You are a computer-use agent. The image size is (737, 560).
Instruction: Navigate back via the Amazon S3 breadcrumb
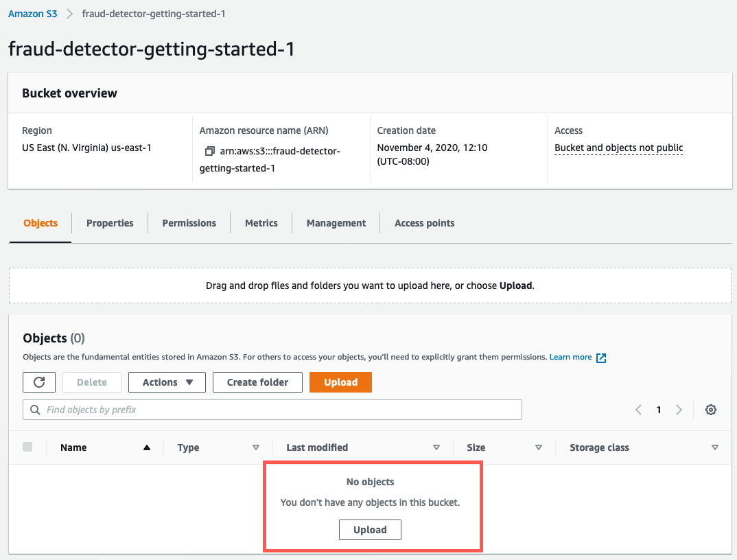click(32, 13)
